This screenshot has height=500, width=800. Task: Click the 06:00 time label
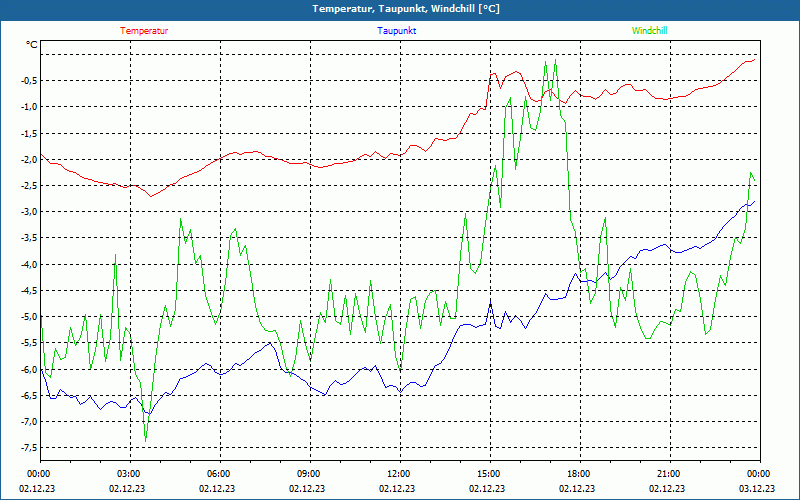tap(218, 474)
